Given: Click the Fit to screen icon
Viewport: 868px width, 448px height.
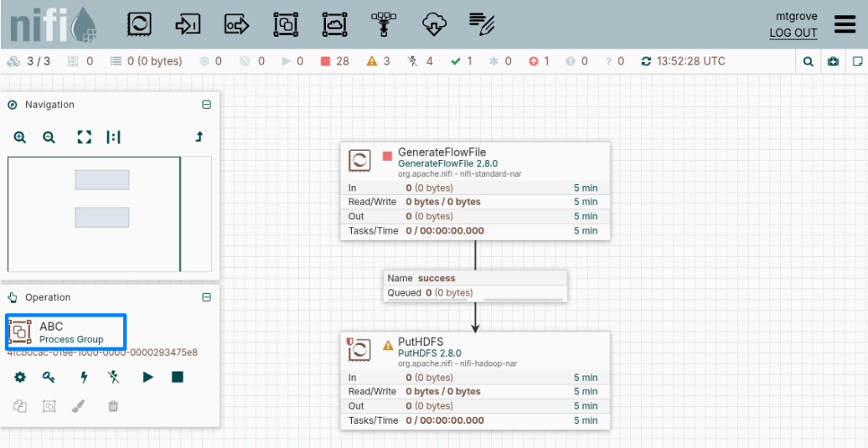Looking at the screenshot, I should click(84, 137).
